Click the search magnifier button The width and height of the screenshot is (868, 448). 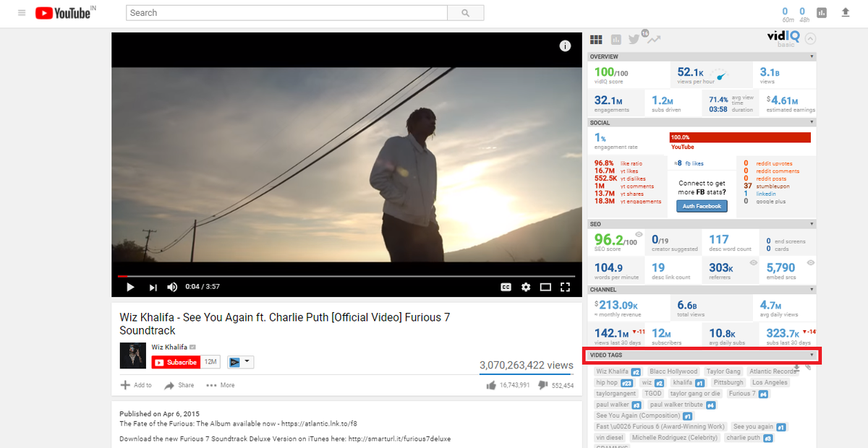pyautogui.click(x=466, y=13)
